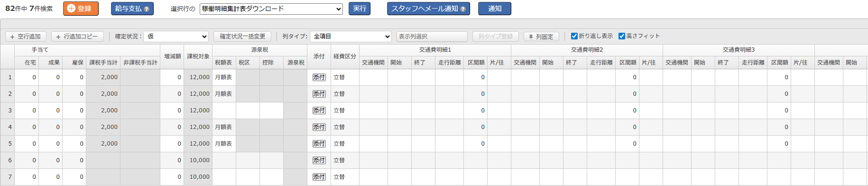Click スタッフへメール通知 button
Image resolution: width=868 pixels, height=186 pixels.
pos(428,9)
